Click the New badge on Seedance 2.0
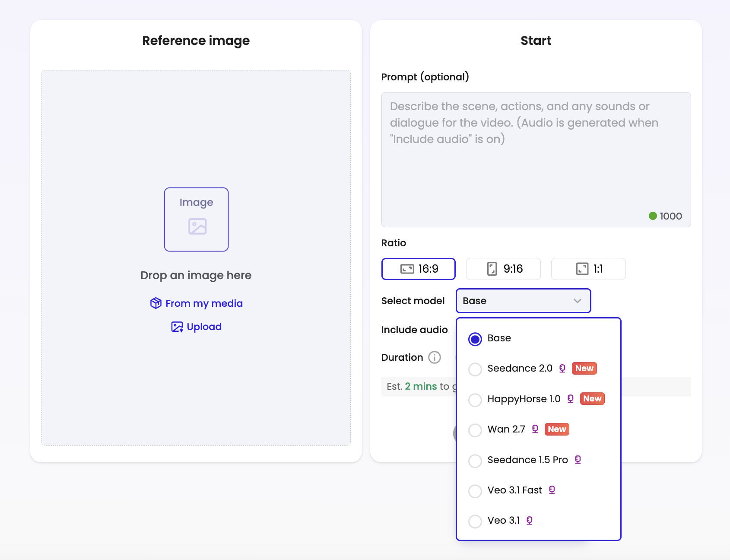The width and height of the screenshot is (730, 560). point(584,368)
